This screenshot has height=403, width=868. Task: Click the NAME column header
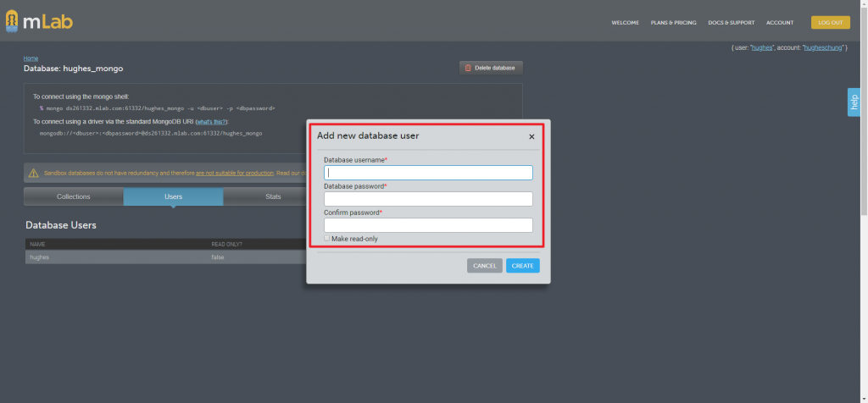pos(37,244)
